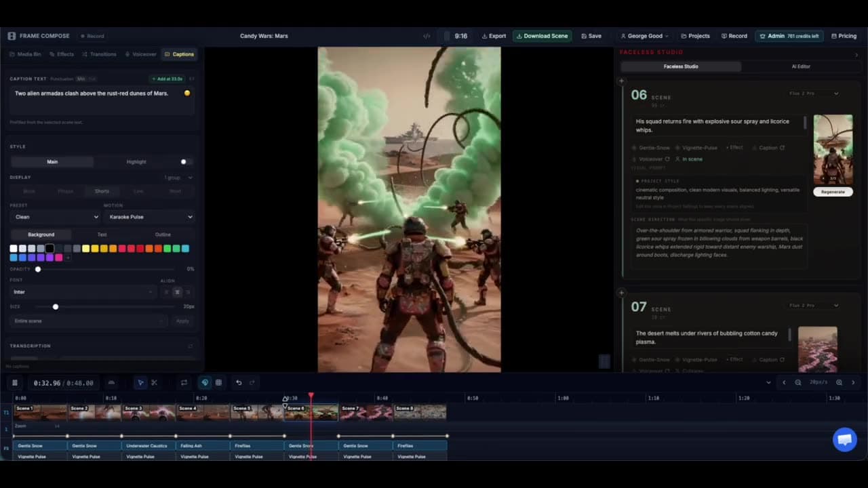Toggle the magnet snapping icon
This screenshot has height=488, width=868.
point(205,383)
